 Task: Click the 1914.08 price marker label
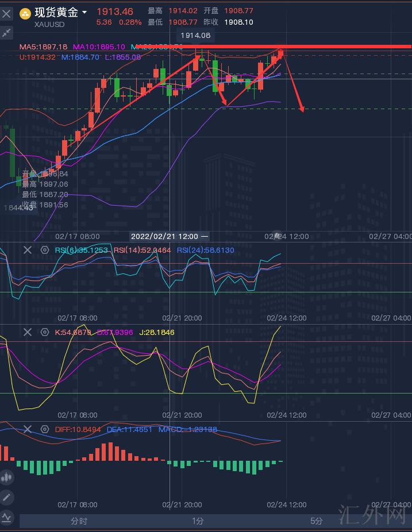pos(195,36)
